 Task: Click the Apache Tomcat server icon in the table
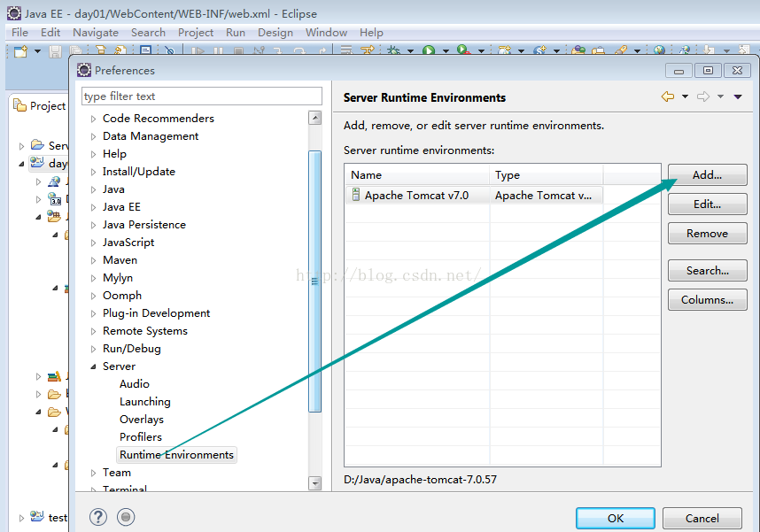click(x=356, y=195)
